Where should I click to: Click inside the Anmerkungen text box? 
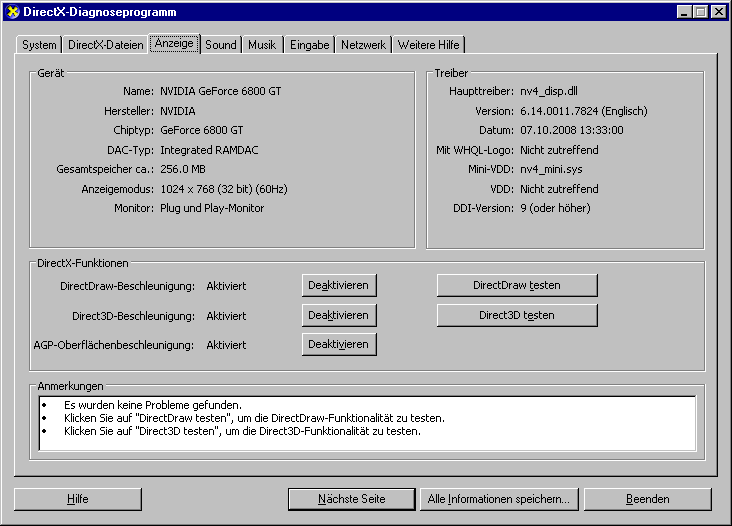(366, 423)
